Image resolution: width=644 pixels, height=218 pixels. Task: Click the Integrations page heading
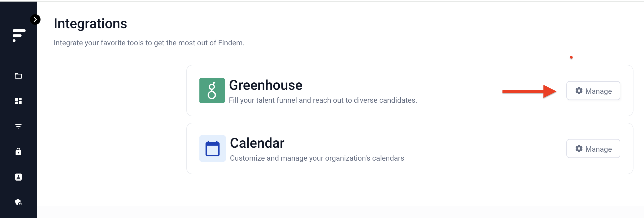tap(90, 24)
